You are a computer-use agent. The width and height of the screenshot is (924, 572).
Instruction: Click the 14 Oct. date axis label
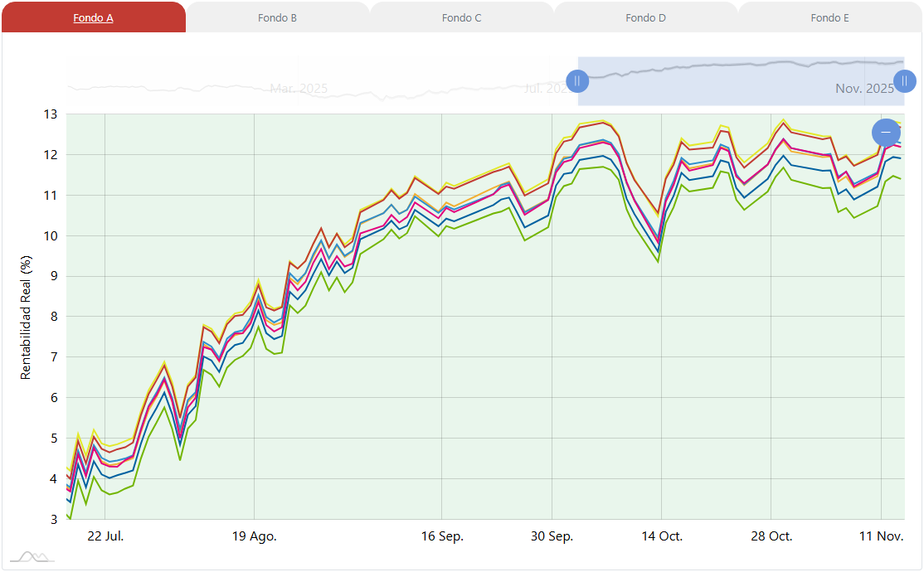coord(661,536)
